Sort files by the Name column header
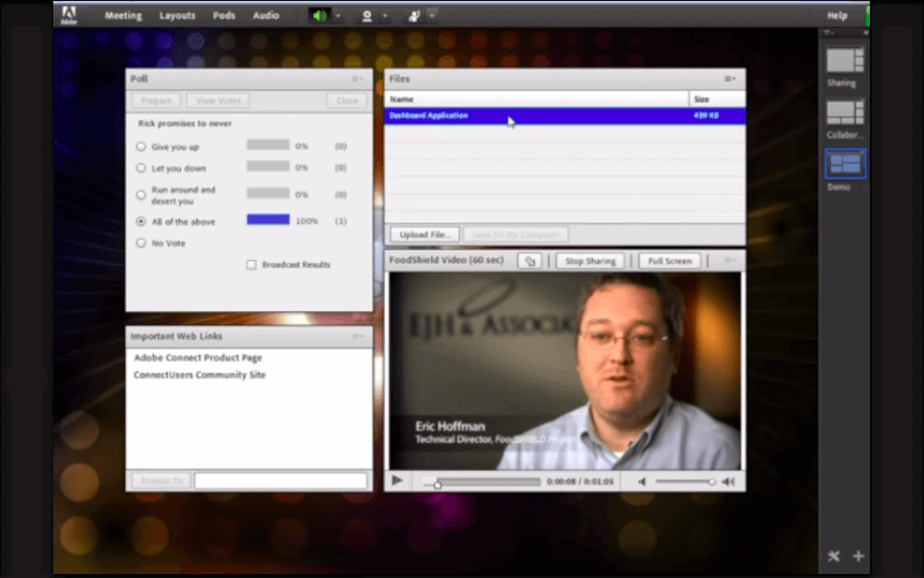 coord(536,99)
